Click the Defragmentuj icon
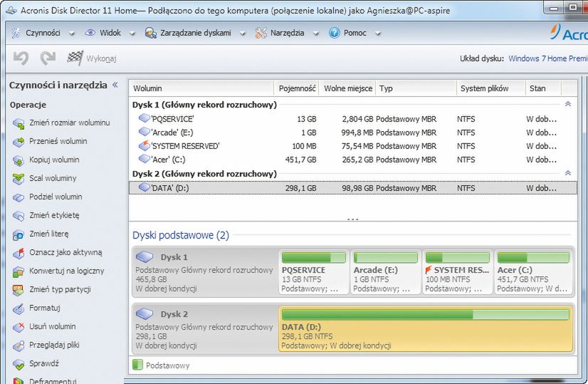Viewport: 588px width, 384px height. pyautogui.click(x=18, y=380)
